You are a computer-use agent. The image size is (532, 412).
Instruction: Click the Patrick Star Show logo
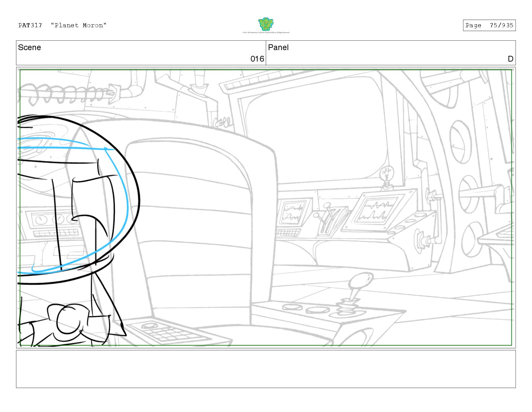tap(266, 24)
